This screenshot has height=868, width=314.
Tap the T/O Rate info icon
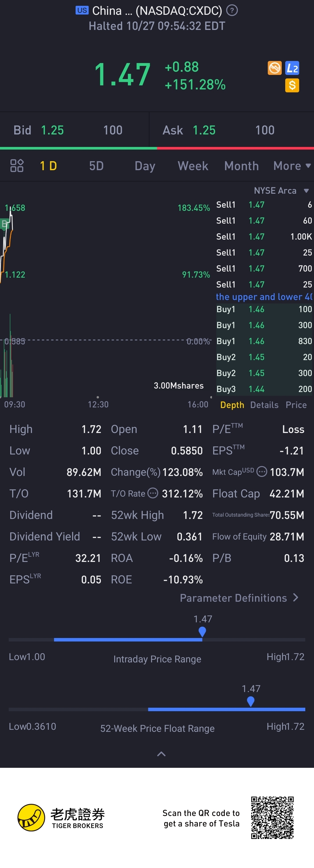click(x=153, y=493)
